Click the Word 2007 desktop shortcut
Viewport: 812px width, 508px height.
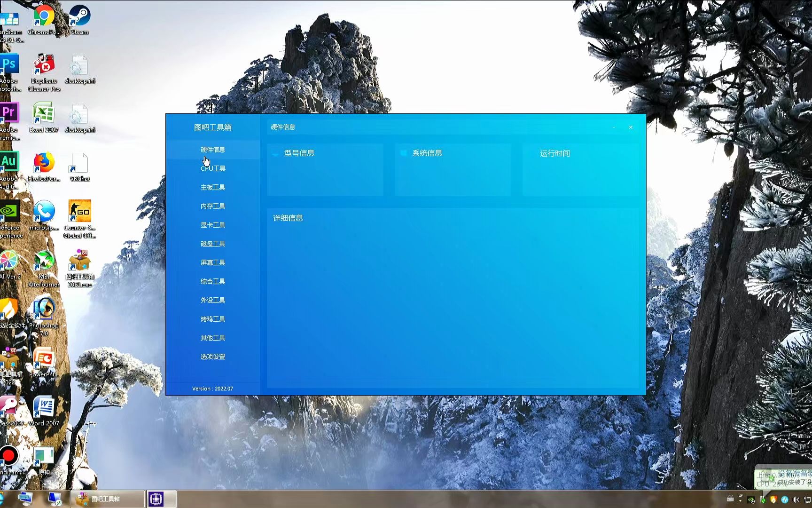click(x=44, y=411)
